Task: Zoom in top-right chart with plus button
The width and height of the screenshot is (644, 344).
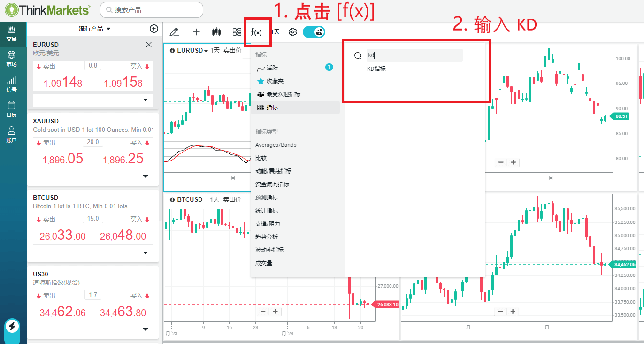Action: pos(514,162)
